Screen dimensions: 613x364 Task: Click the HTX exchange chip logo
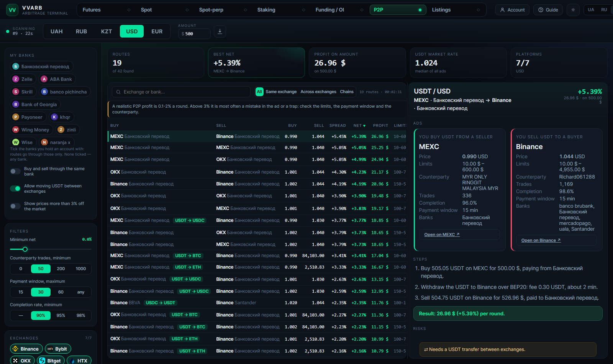[x=72, y=361]
